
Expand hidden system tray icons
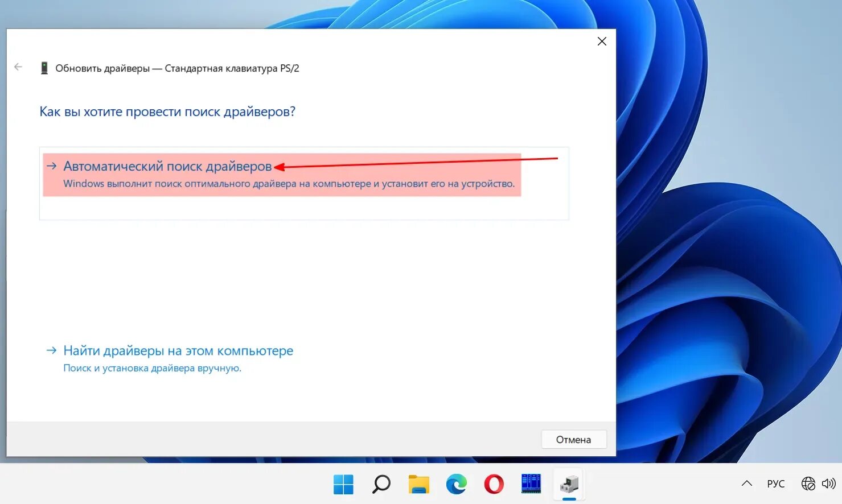747,484
